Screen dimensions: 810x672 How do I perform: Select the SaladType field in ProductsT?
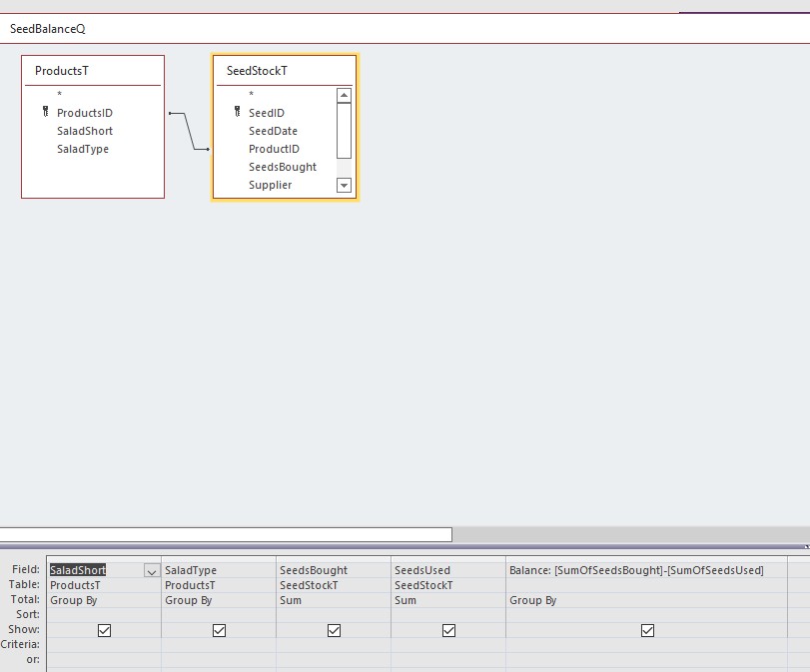click(83, 149)
